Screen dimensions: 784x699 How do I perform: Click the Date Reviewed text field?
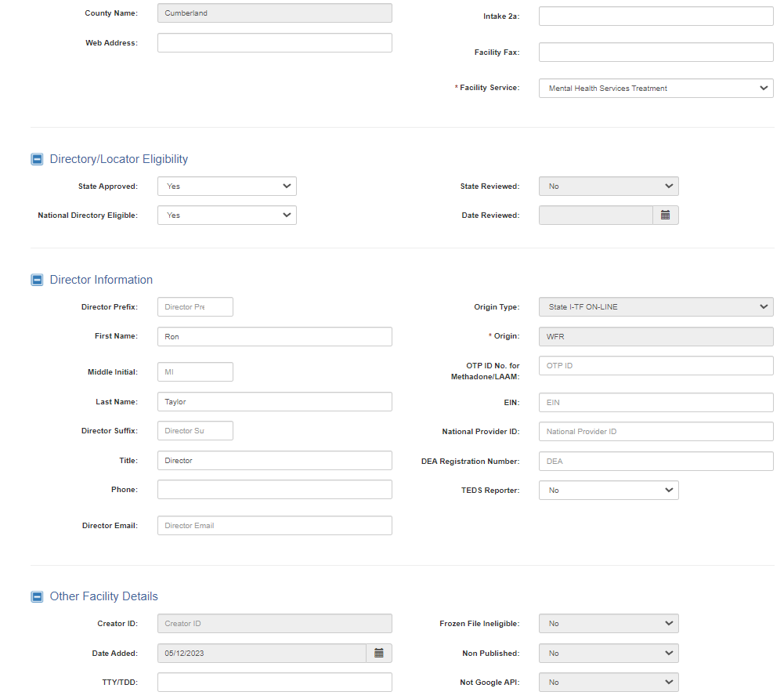tap(596, 215)
